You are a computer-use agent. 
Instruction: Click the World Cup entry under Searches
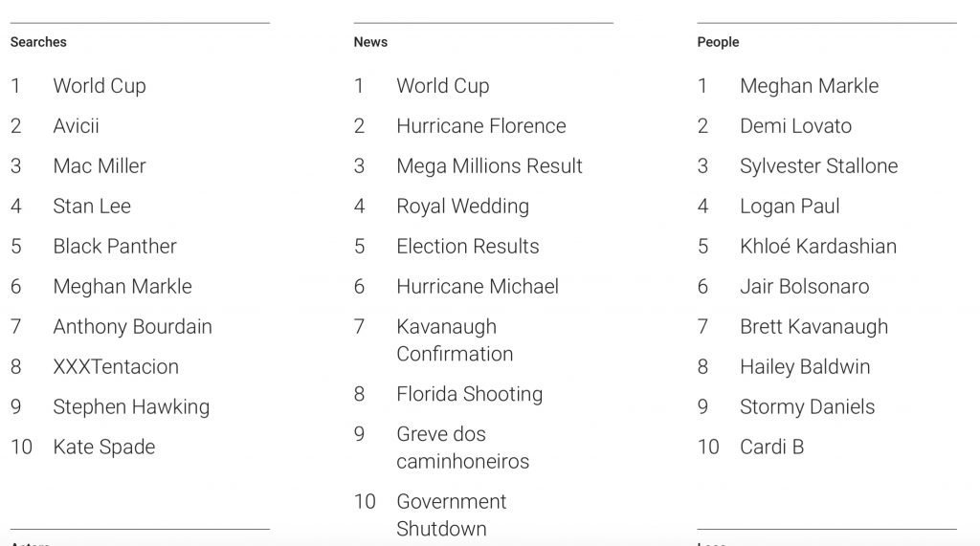100,86
